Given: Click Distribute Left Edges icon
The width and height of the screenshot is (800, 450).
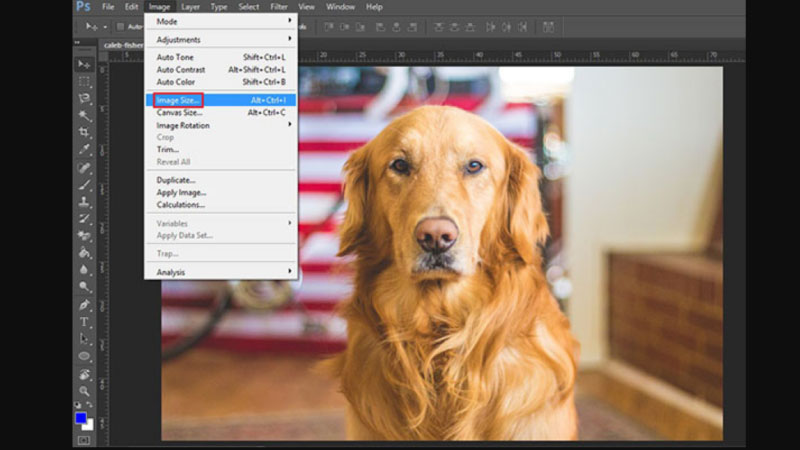Looking at the screenshot, I should (491, 27).
